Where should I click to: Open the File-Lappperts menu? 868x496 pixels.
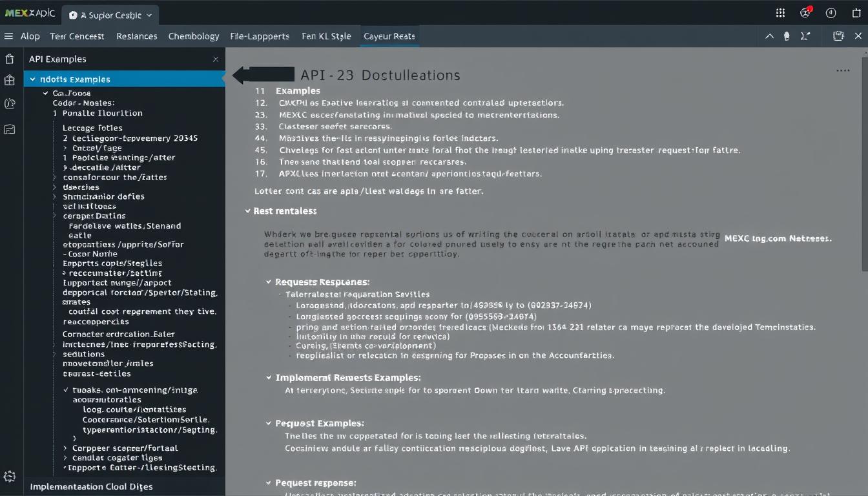260,36
